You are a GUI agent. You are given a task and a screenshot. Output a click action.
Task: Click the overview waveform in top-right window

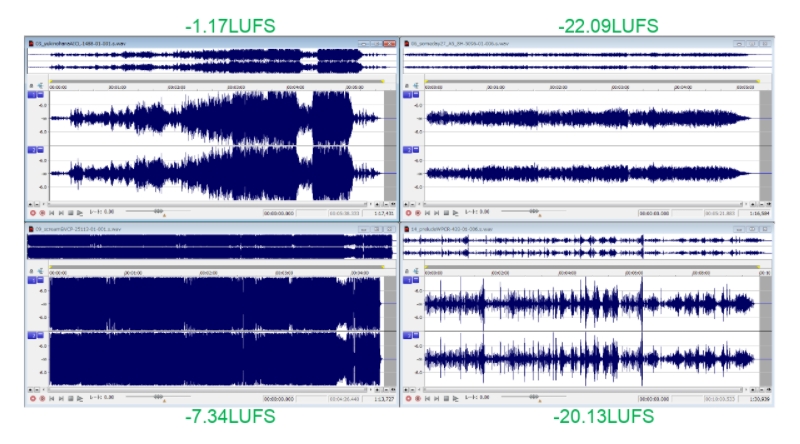(x=585, y=61)
